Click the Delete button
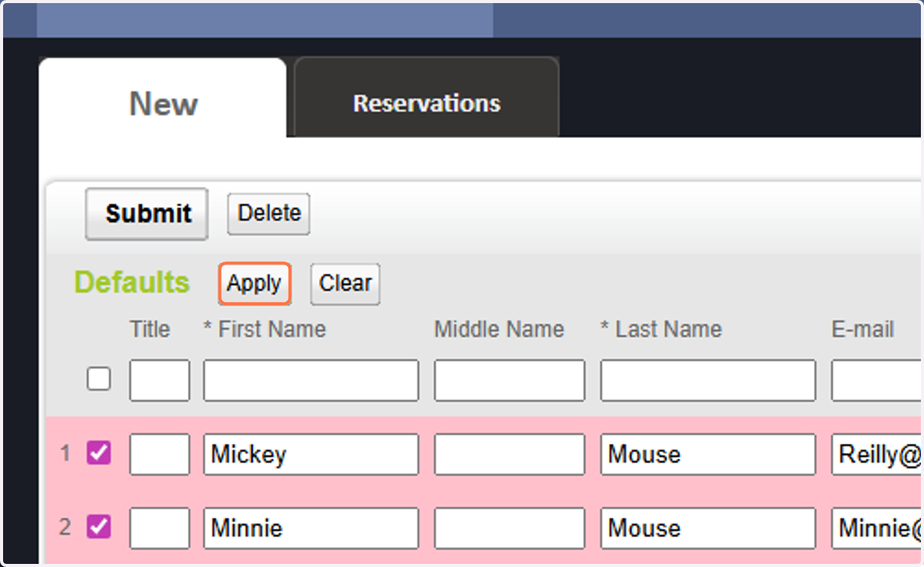 tap(269, 213)
